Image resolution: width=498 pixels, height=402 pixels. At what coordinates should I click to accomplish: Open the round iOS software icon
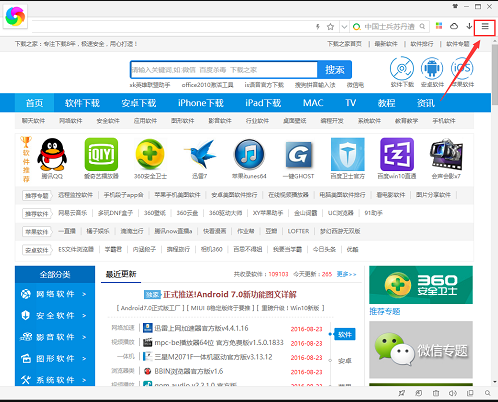(x=462, y=68)
